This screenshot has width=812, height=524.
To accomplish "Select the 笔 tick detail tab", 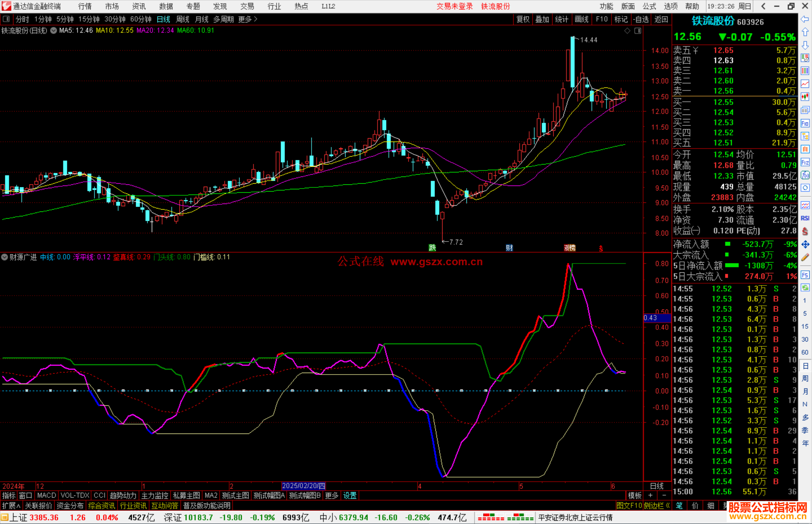I will tap(679, 506).
